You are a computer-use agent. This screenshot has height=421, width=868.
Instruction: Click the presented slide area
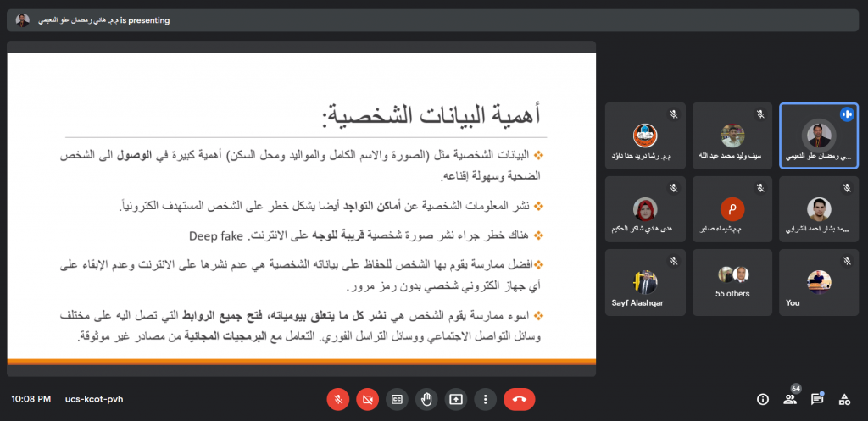(x=301, y=208)
